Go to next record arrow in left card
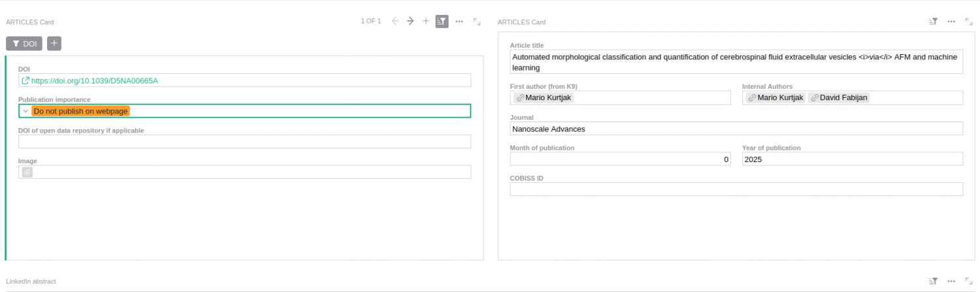The image size is (980, 292). pos(410,21)
